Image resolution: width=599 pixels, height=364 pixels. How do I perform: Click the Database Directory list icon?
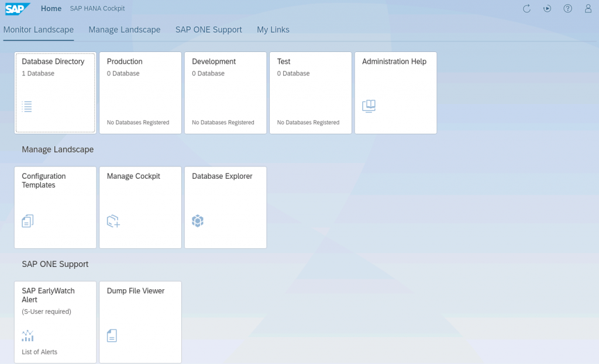[27, 106]
